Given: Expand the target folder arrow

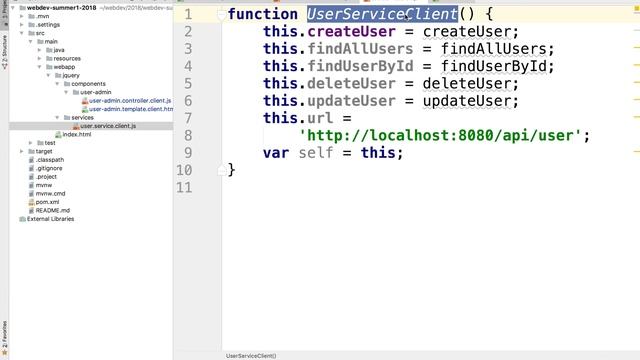Looking at the screenshot, I should (22, 151).
